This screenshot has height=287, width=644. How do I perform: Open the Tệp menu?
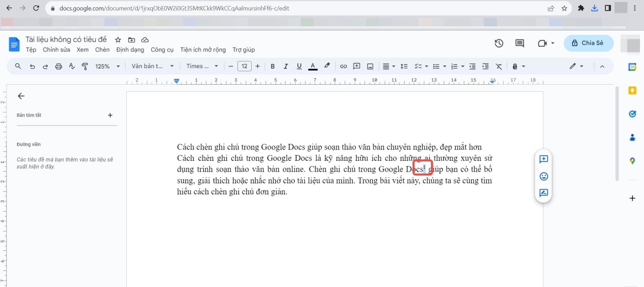point(31,50)
